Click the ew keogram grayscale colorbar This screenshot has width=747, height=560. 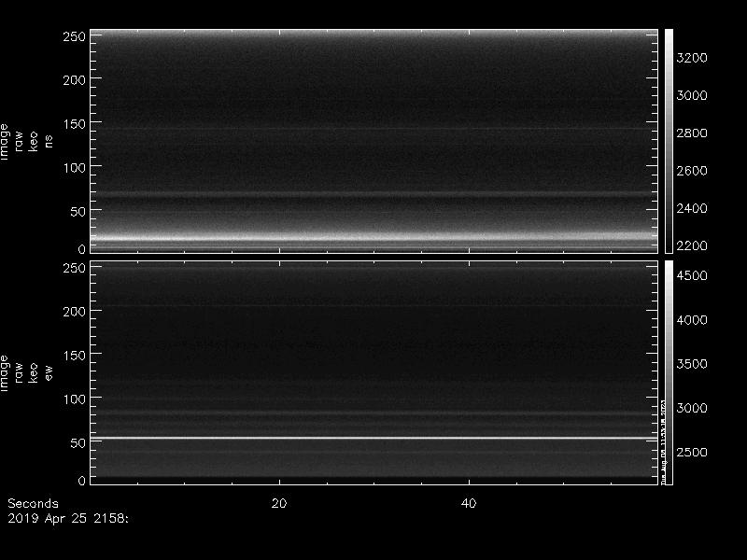tap(669, 372)
